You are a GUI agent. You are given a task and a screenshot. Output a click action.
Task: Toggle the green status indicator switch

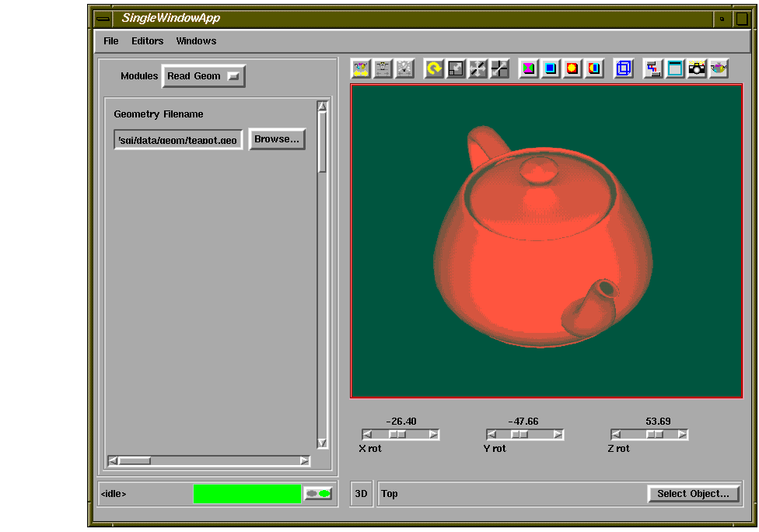coord(317,494)
